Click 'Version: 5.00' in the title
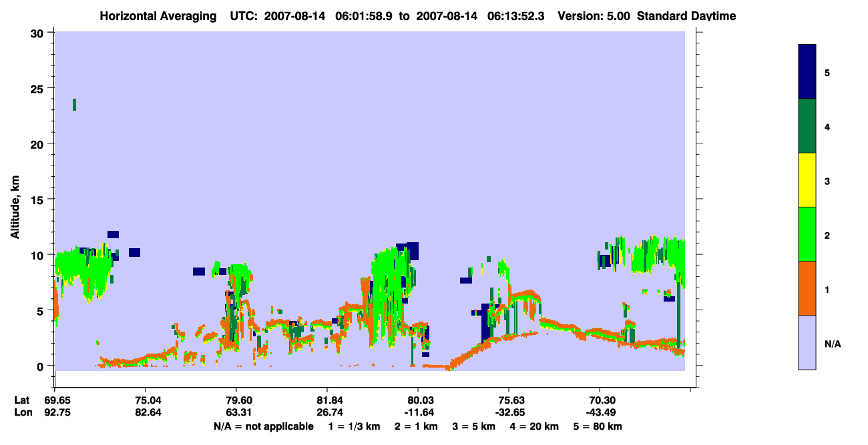This screenshot has width=868, height=445. [x=592, y=16]
